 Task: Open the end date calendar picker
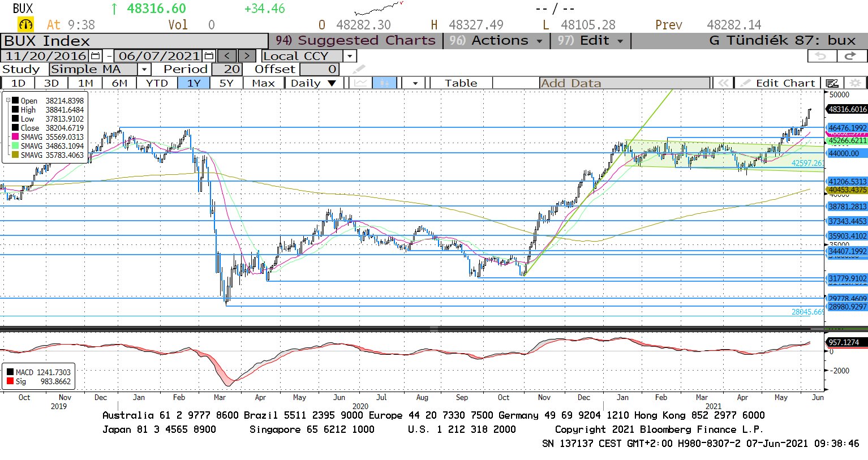[209, 56]
